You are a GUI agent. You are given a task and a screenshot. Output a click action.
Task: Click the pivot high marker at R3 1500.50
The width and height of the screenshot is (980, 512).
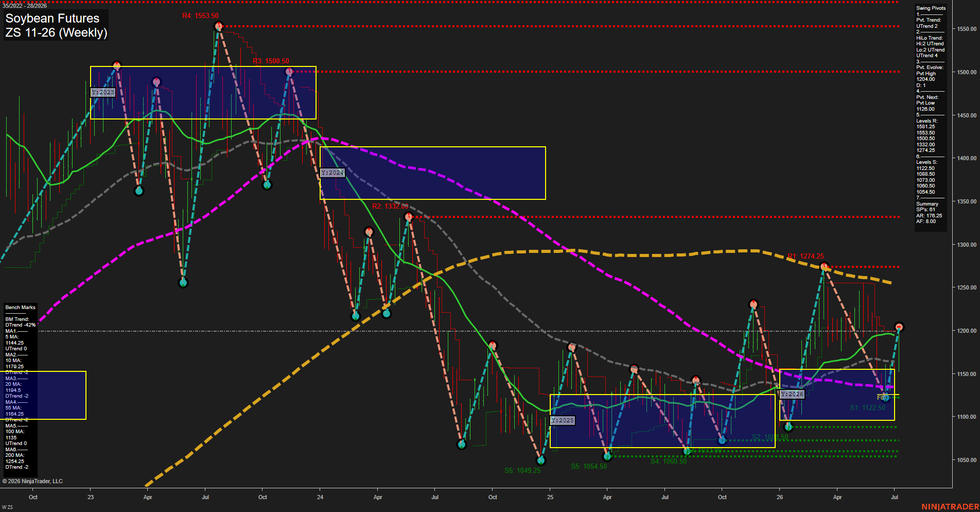(x=289, y=72)
